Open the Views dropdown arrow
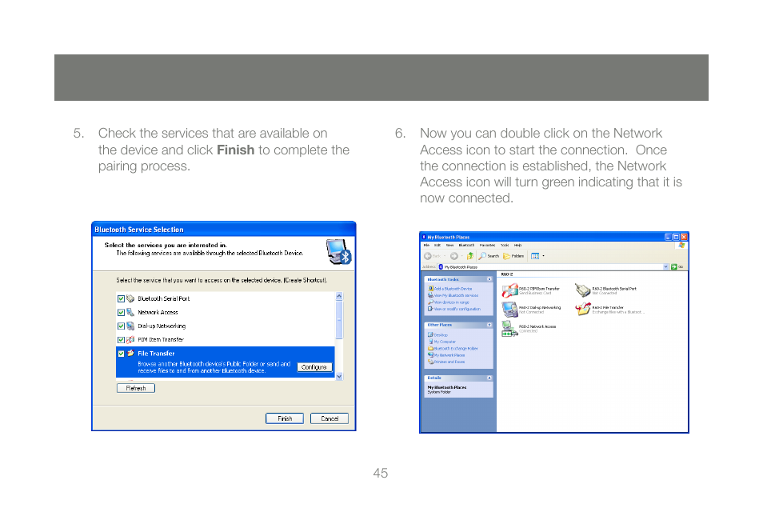The image size is (763, 532). pyautogui.click(x=543, y=256)
